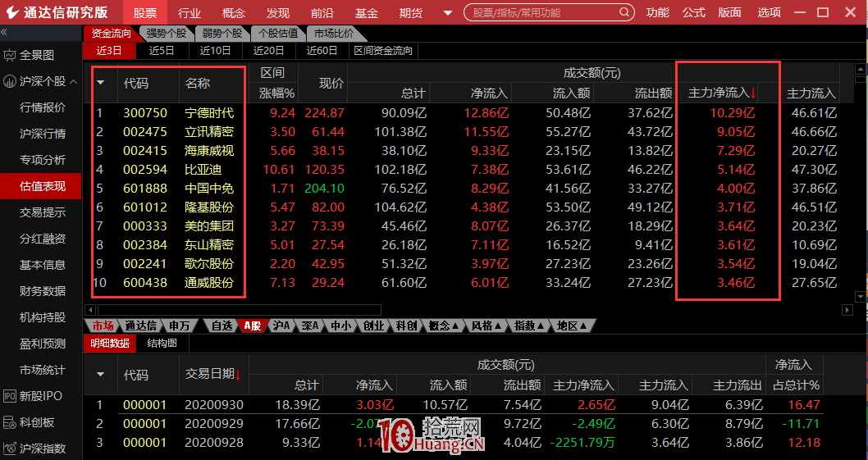Expand the 地区▲ category tab
Image resolution: width=868 pixels, height=460 pixels.
point(572,326)
